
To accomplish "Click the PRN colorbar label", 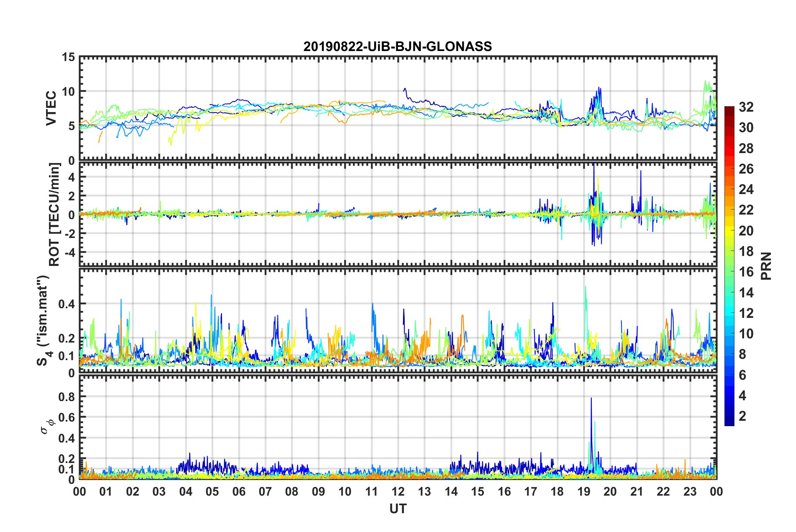I will 766,266.
